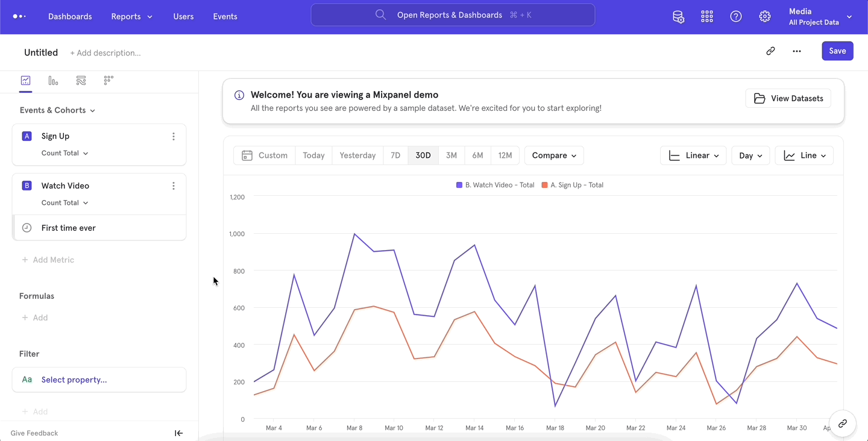Select the Retention grid report icon
Image resolution: width=868 pixels, height=441 pixels.
coord(108,81)
